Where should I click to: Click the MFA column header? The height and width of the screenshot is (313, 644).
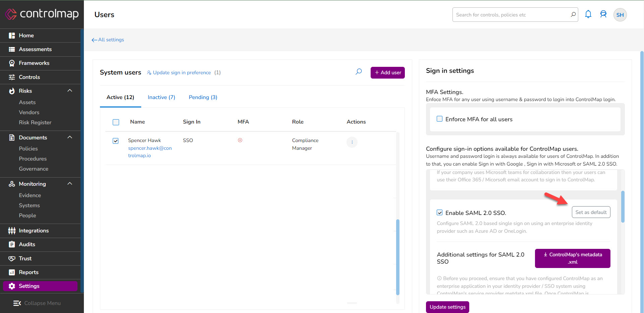point(243,122)
